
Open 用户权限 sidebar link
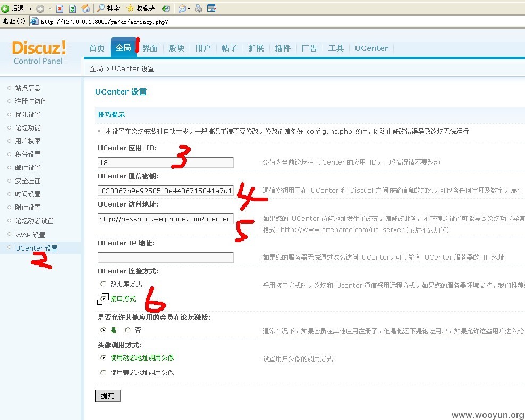tap(28, 141)
